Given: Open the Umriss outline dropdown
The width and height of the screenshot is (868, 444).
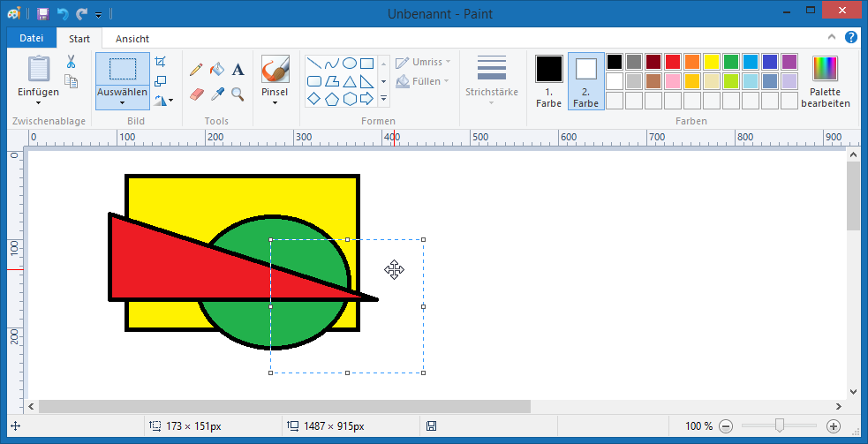Looking at the screenshot, I should point(423,62).
